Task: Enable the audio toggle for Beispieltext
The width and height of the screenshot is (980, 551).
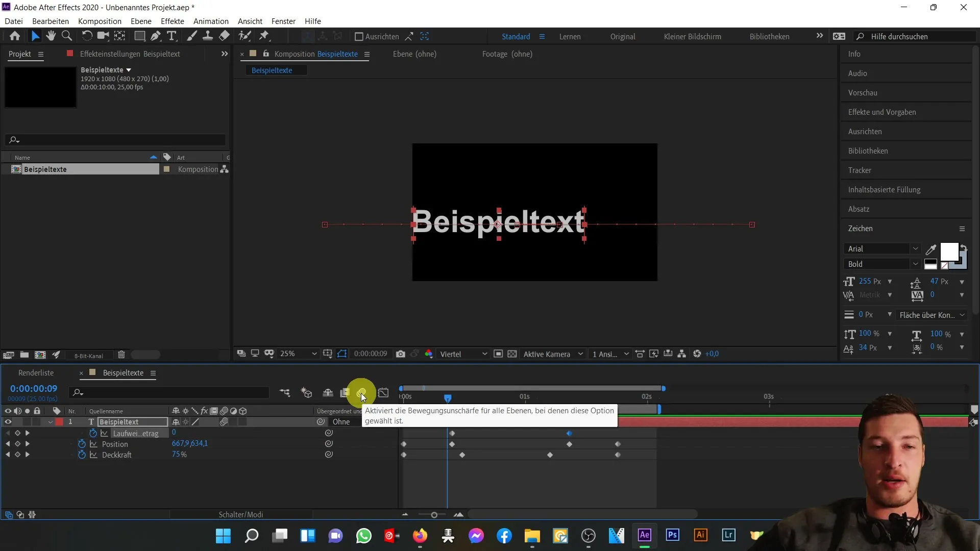Action: point(18,422)
